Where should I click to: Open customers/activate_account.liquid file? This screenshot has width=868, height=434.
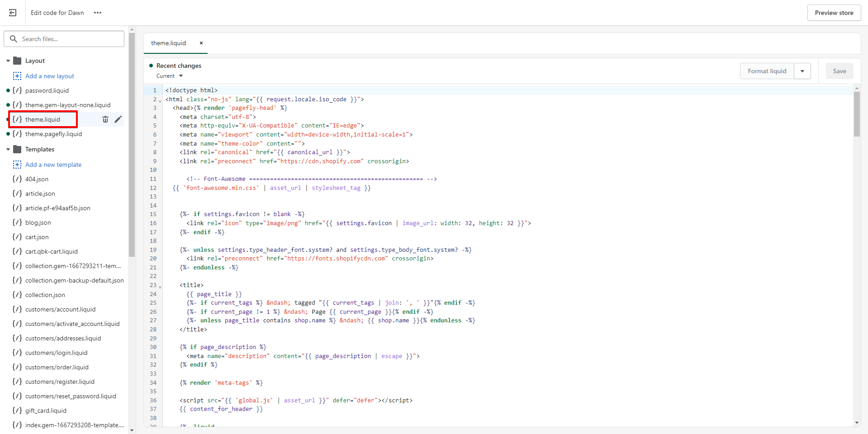coord(72,324)
